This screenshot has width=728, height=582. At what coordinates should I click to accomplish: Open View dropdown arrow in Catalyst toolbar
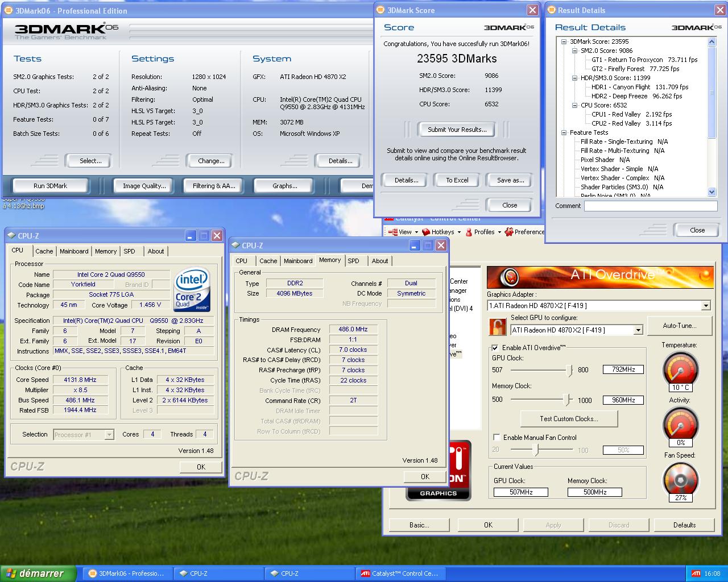coord(416,232)
